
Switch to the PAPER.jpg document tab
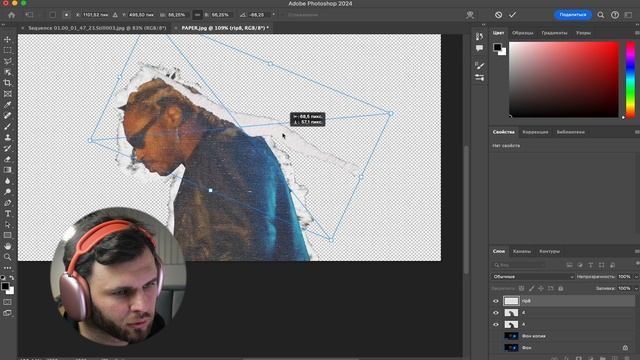point(225,28)
